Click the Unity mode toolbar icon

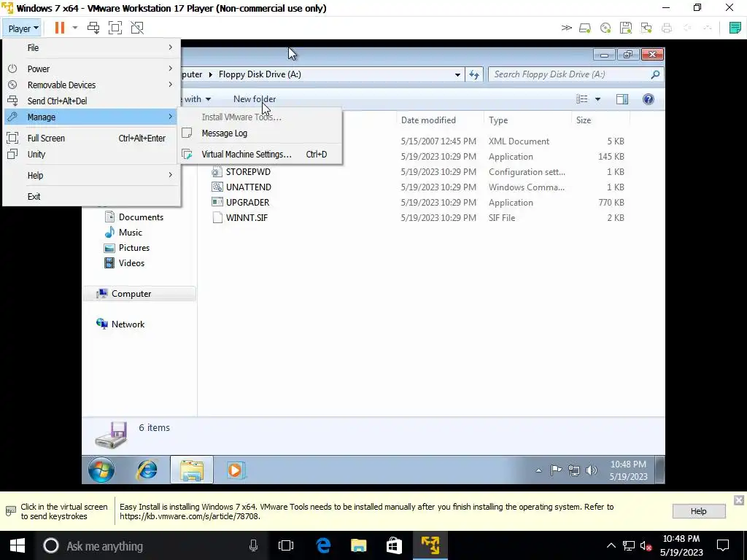137,28
